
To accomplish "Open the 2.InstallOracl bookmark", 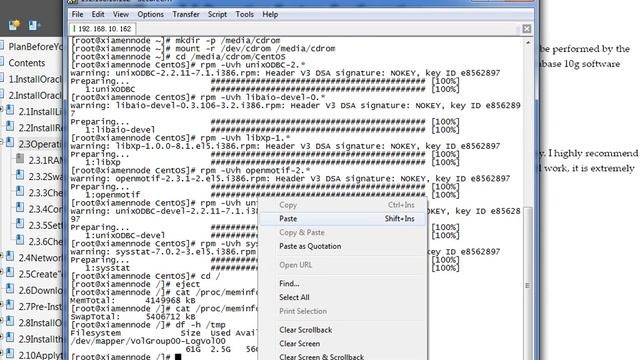I will (36, 96).
